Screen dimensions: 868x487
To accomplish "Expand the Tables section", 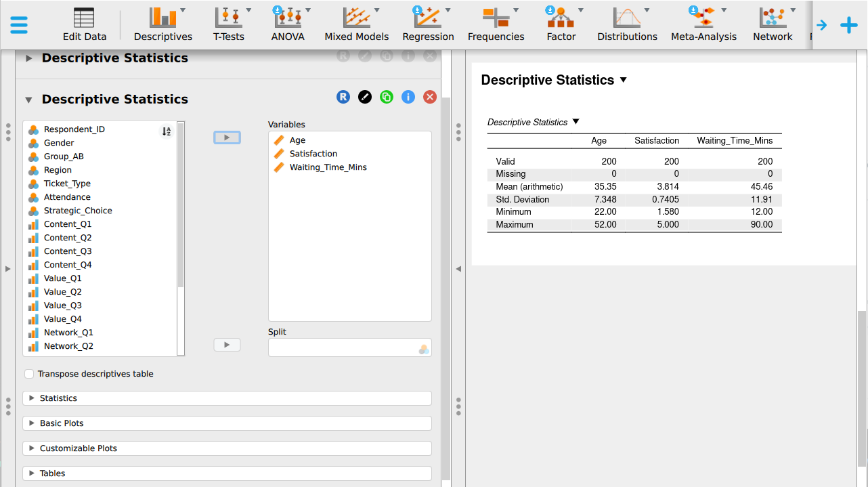I will (x=227, y=473).
